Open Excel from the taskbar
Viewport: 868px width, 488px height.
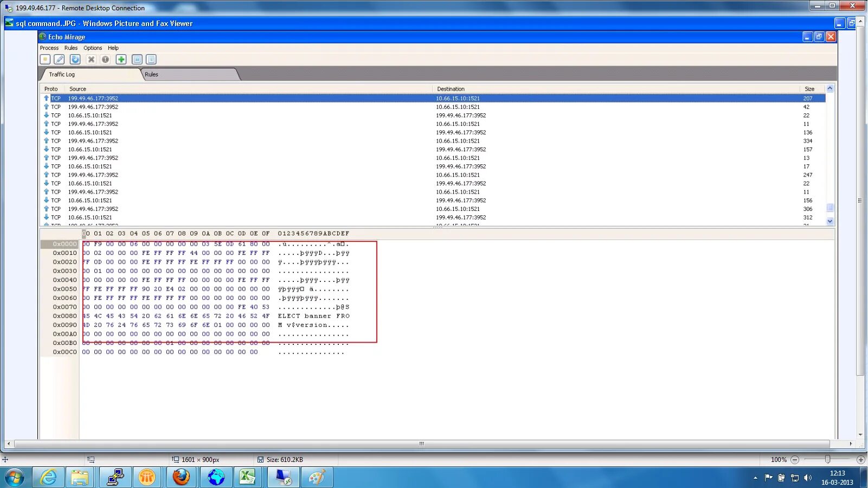(x=248, y=478)
